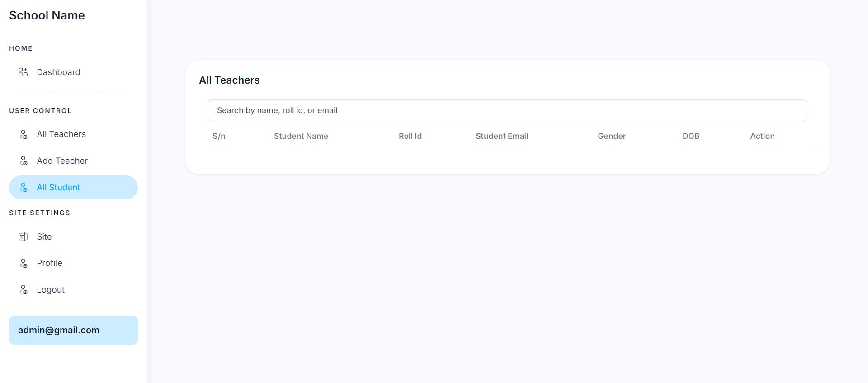Click the School Name title
This screenshot has height=383, width=868.
[47, 15]
